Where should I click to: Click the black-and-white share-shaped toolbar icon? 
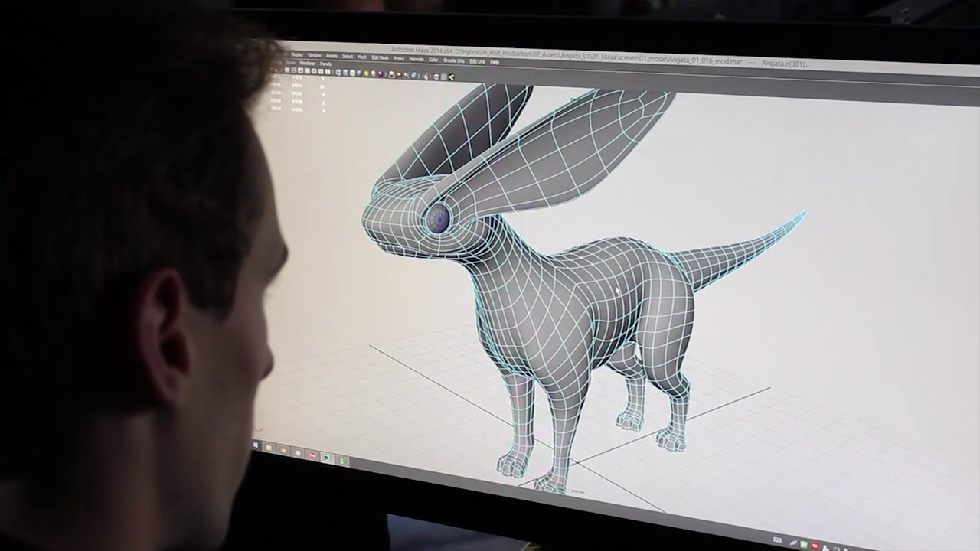coord(451,77)
